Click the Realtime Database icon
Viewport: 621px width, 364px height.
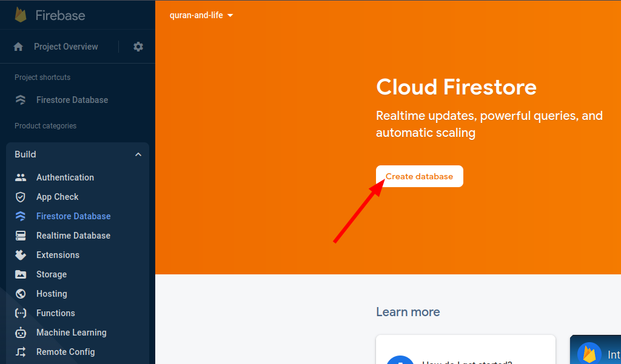coord(20,236)
